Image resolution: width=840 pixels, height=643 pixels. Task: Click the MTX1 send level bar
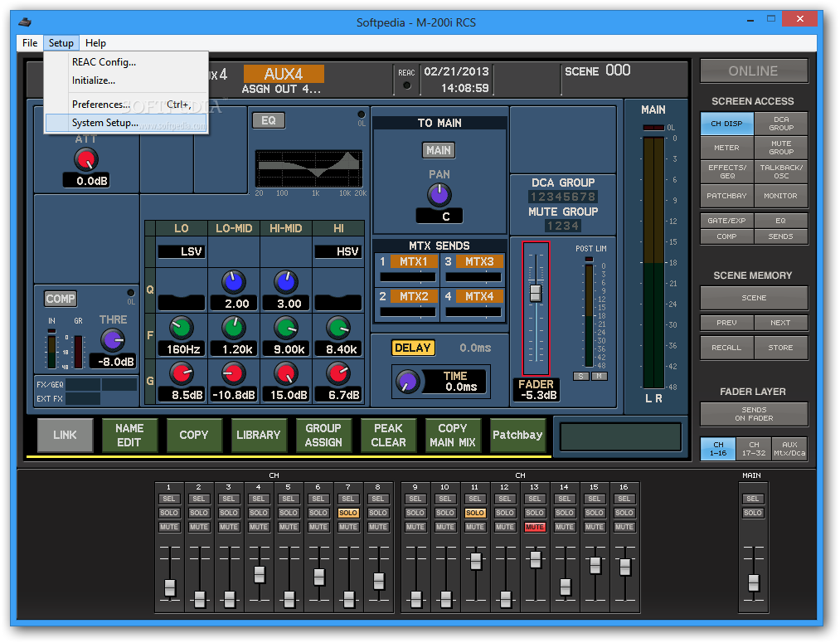[x=408, y=277]
